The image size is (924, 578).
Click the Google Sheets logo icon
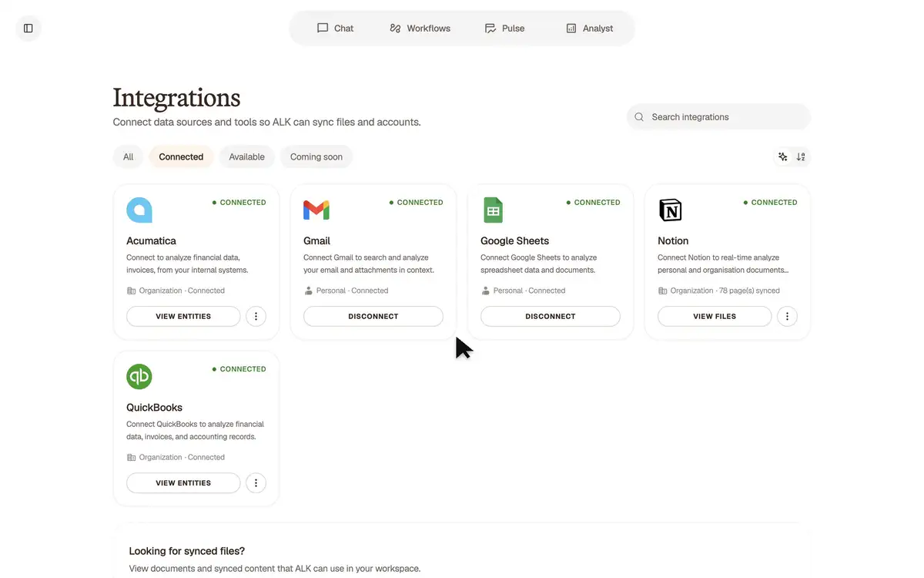coord(494,210)
